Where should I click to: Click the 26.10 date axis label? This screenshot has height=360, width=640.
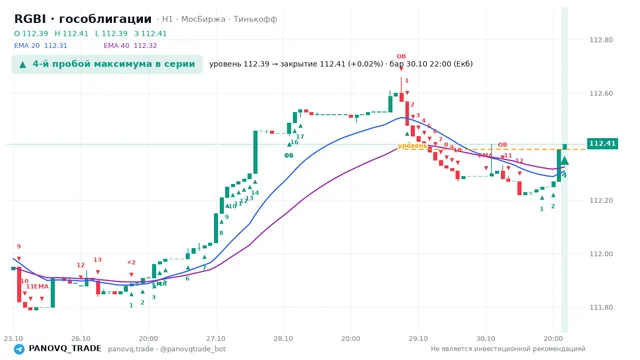80,338
